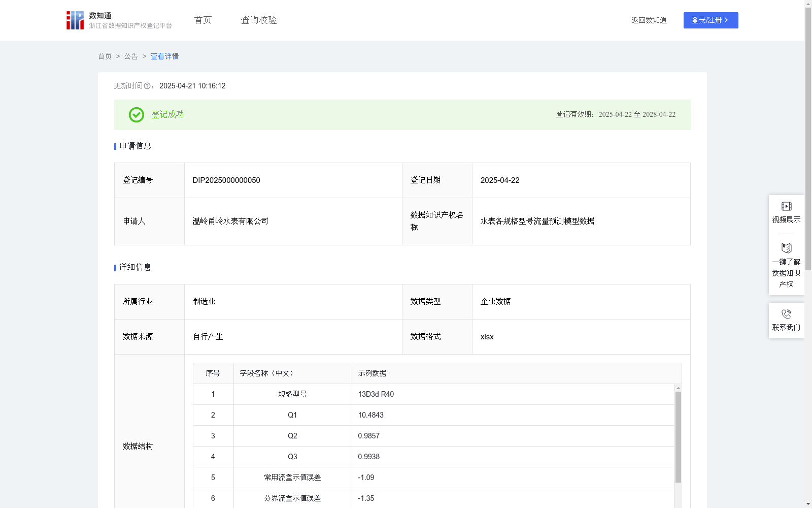Image resolution: width=812 pixels, height=508 pixels.
Task: Select registration number DIP2025000000050 text
Action: click(225, 180)
